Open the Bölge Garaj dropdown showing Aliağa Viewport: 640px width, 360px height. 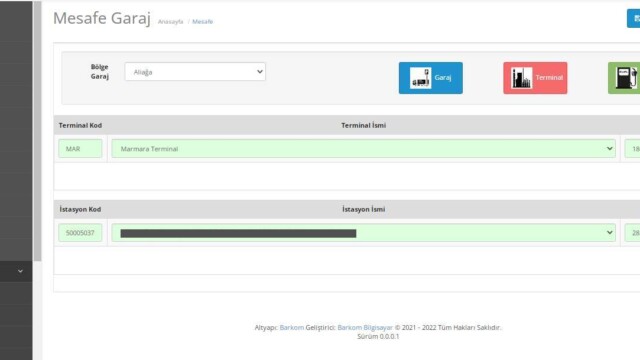coord(195,72)
